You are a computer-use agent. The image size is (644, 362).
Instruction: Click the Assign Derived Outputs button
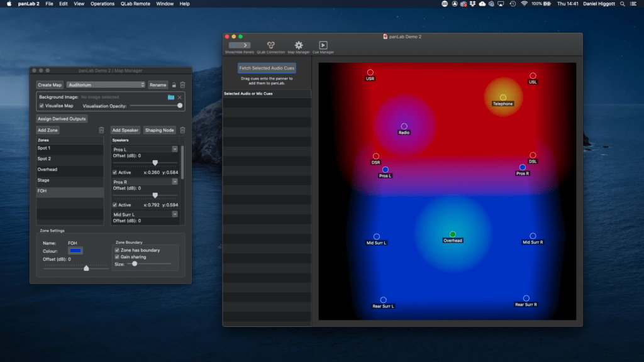61,118
